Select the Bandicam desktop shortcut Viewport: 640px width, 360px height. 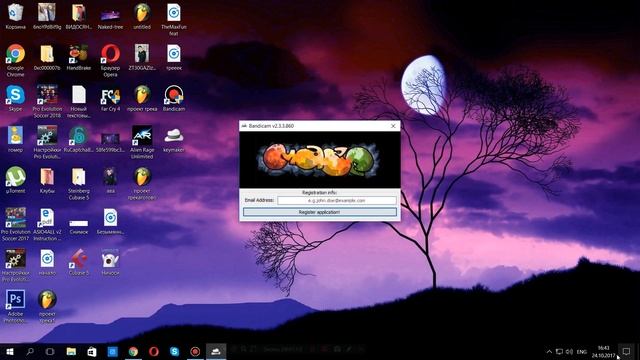pos(174,98)
